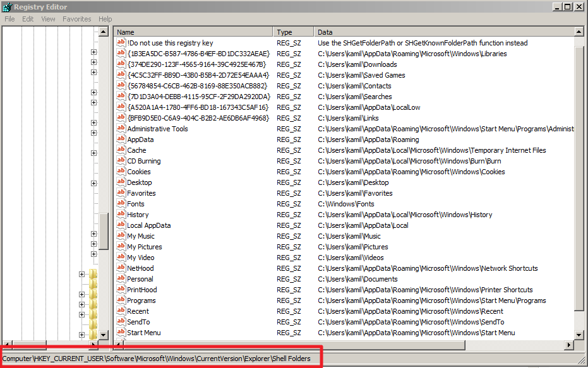This screenshot has height=368, width=588.
Task: Select the CD Burning value icon
Action: click(121, 161)
